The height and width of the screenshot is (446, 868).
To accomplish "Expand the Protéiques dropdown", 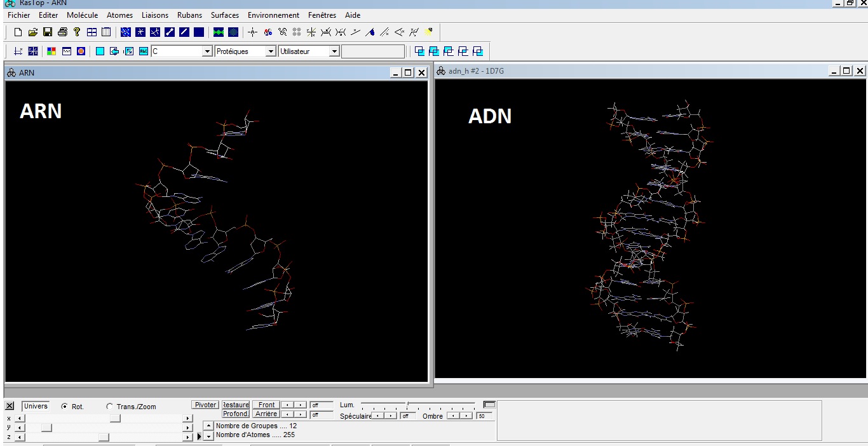I will (271, 51).
